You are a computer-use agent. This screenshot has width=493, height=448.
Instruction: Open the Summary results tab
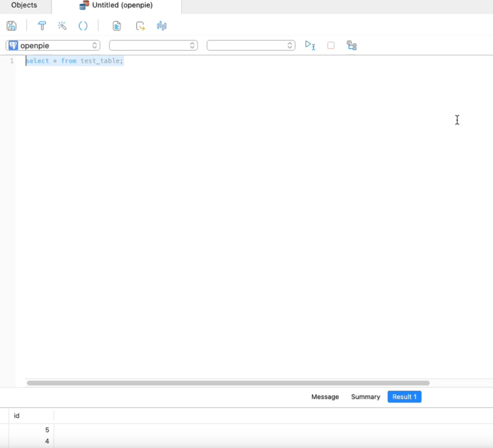pyautogui.click(x=365, y=397)
